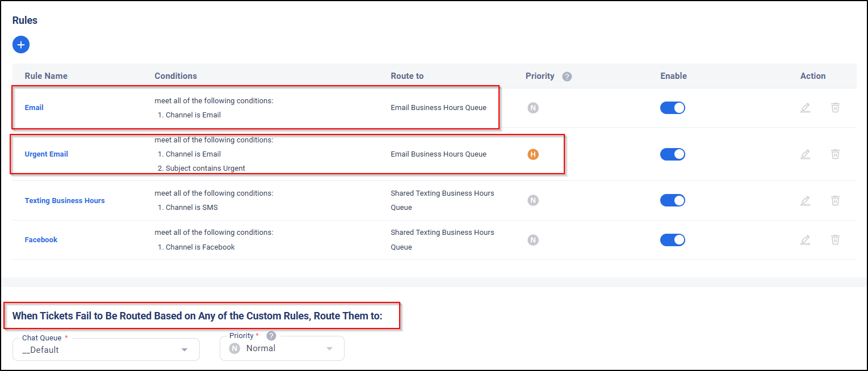Open the Facebook rule link
The width and height of the screenshot is (868, 371).
[x=41, y=240]
